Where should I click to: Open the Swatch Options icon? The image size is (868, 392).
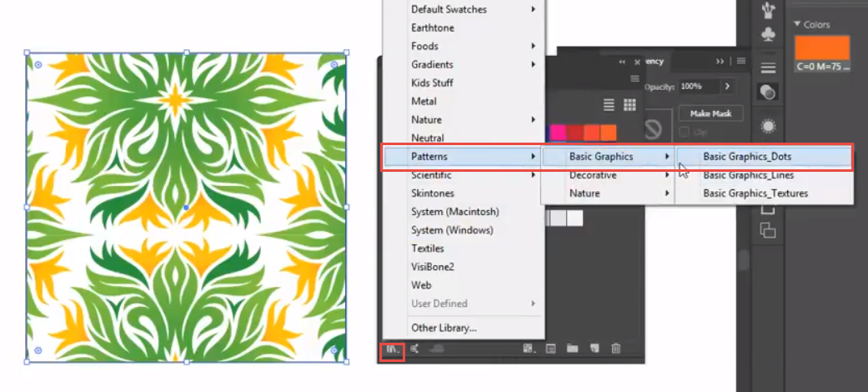tap(550, 349)
